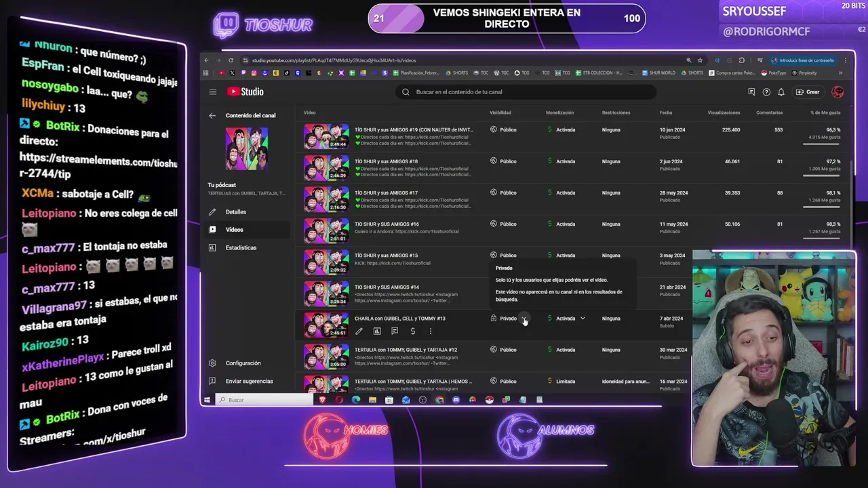Click the Crear button
The height and width of the screenshot is (488, 868).
[808, 92]
